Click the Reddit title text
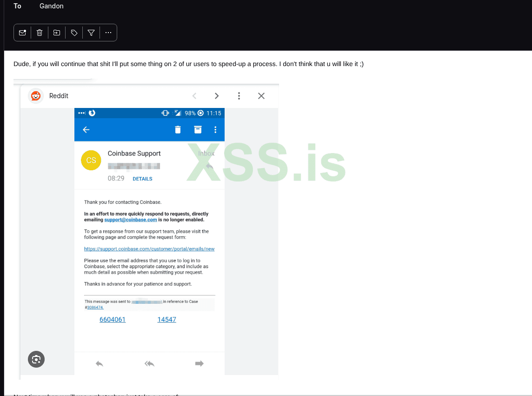Viewport: 532px width, 396px height. click(59, 96)
